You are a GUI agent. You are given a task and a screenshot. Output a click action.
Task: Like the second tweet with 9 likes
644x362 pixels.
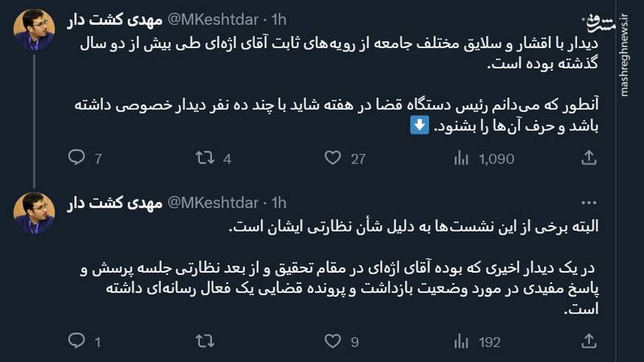[x=332, y=341]
